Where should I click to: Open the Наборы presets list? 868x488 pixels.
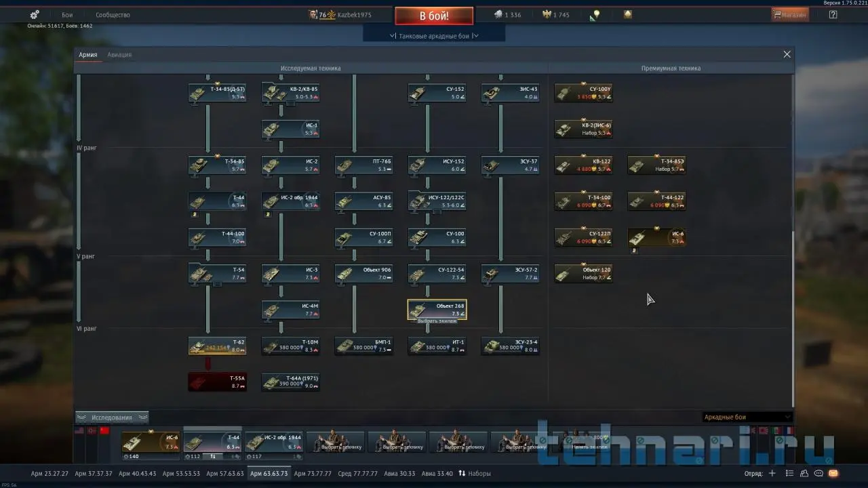[475, 474]
